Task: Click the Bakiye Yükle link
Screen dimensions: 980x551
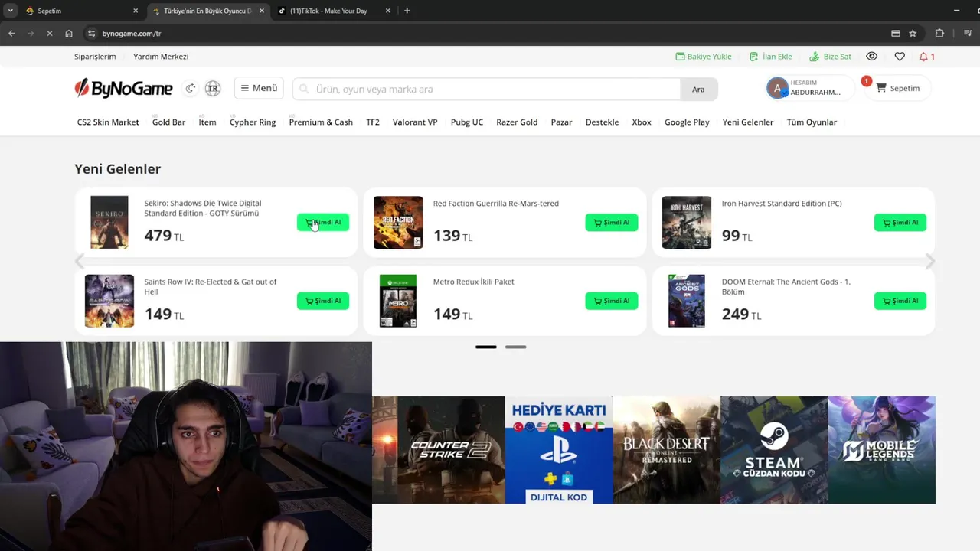Action: (x=704, y=57)
